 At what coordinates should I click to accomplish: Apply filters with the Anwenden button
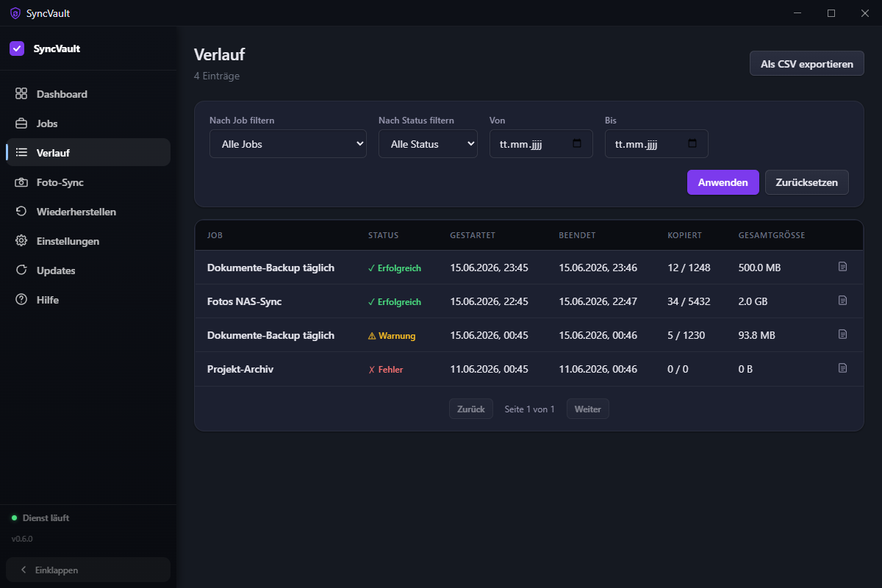click(x=723, y=182)
